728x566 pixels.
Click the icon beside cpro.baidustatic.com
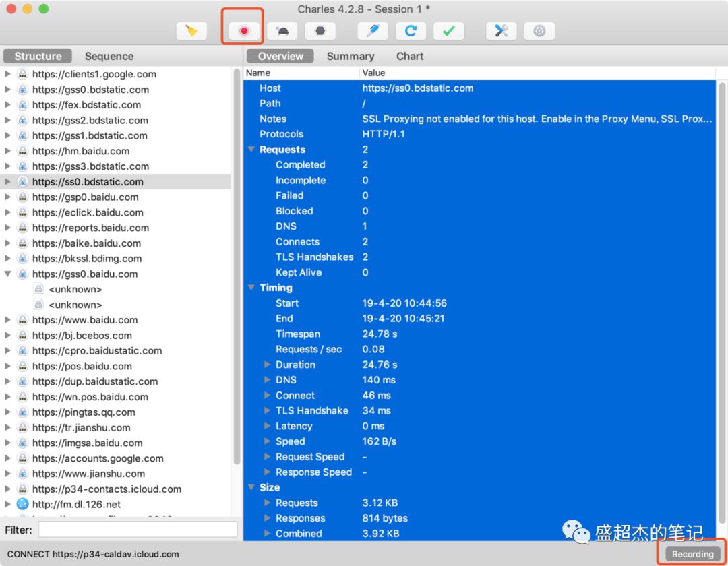(22, 350)
